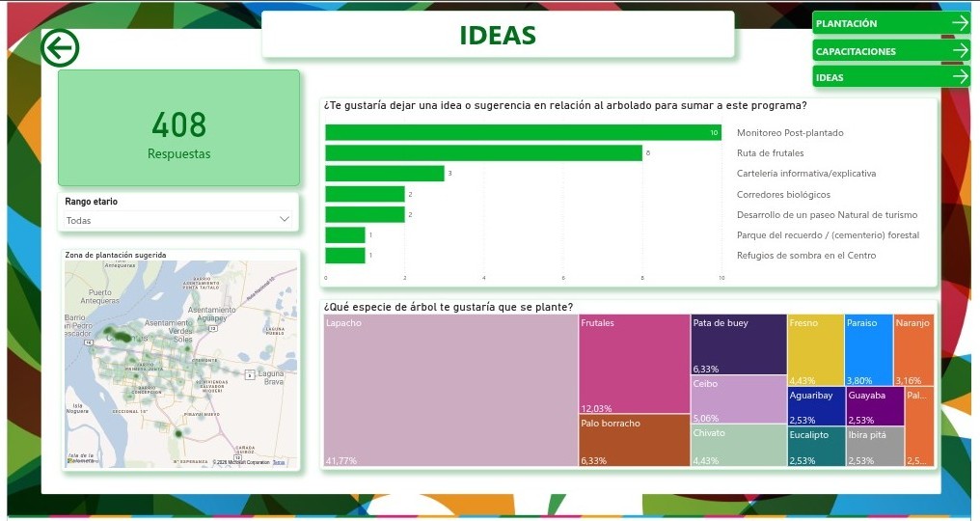The image size is (980, 521).
Task: Select the Guayaba purple tile
Action: click(875, 406)
